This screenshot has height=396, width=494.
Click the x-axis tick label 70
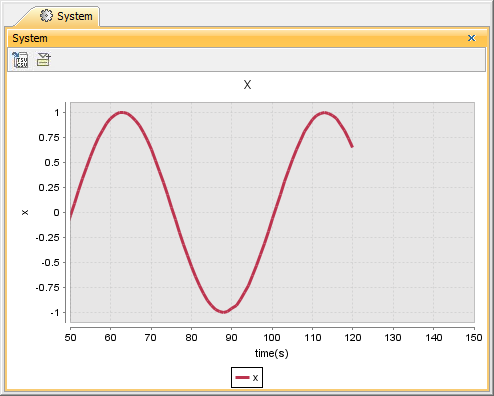click(151, 338)
